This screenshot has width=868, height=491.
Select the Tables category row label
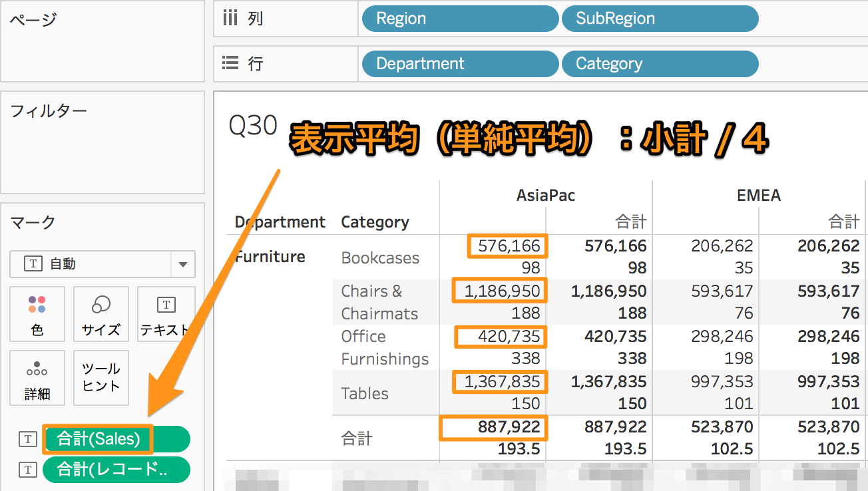[x=364, y=393]
